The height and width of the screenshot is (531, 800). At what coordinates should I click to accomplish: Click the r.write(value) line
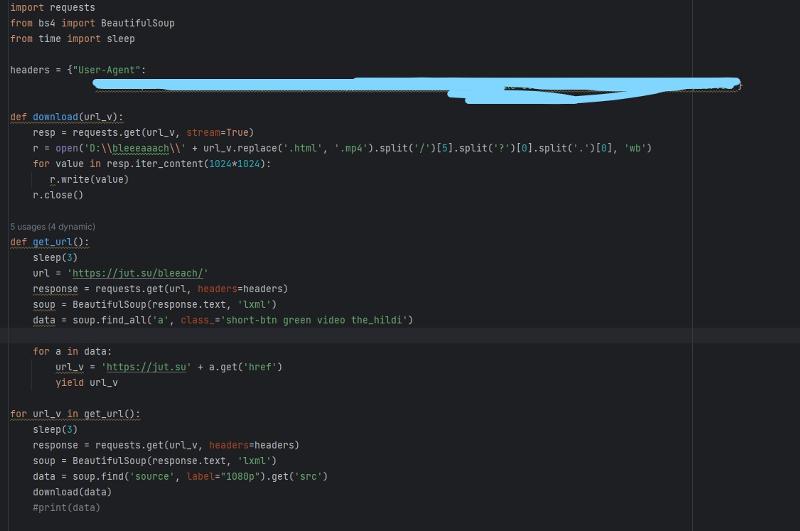point(89,179)
